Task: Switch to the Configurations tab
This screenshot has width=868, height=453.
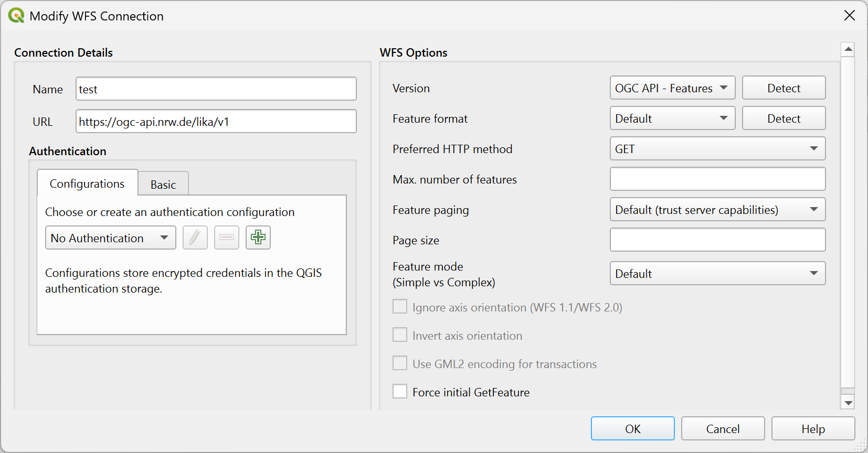Action: click(87, 184)
